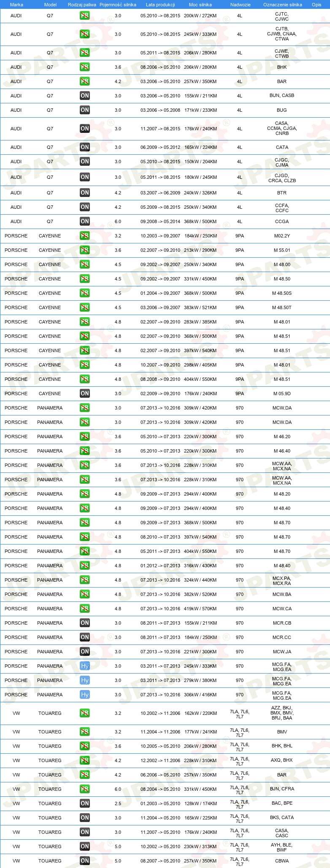This screenshot has width=330, height=868.
Task: Click the date range 11.2007 -> 08.2015
Action: point(160,129)
